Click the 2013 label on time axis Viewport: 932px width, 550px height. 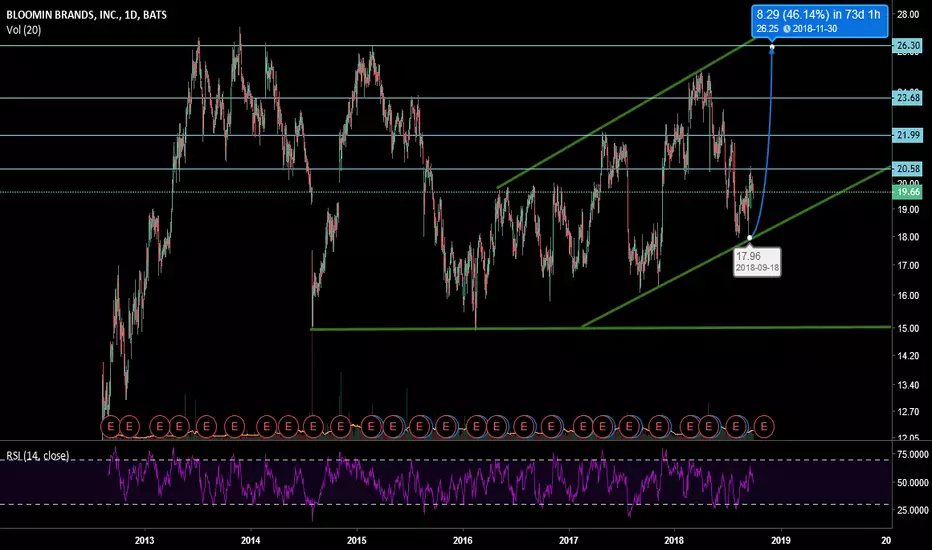click(x=144, y=540)
